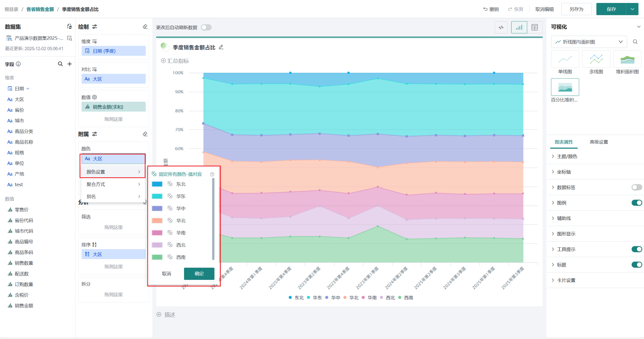Click the dataset refresh icon
Image resolution: width=644 pixels, height=339 pixels.
(69, 27)
